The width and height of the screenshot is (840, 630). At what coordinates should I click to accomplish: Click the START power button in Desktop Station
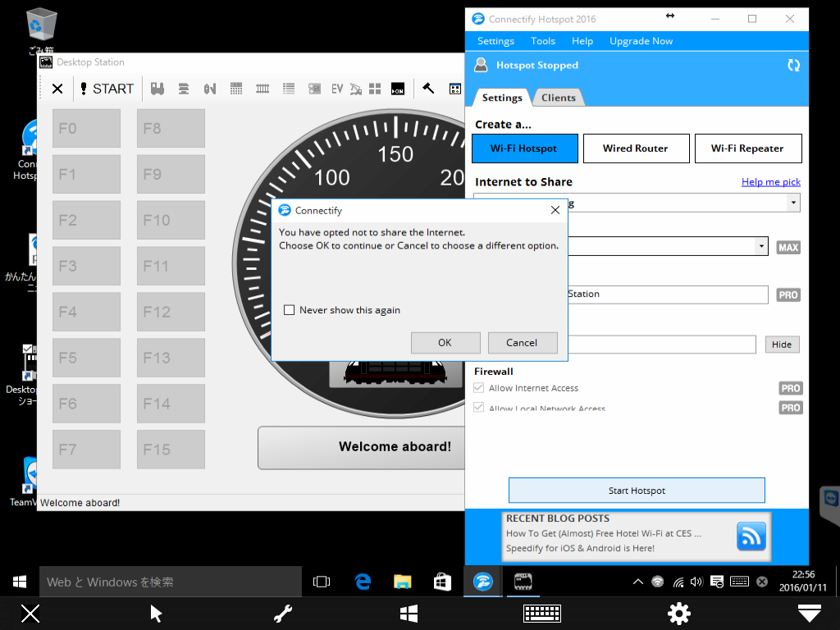coord(107,89)
